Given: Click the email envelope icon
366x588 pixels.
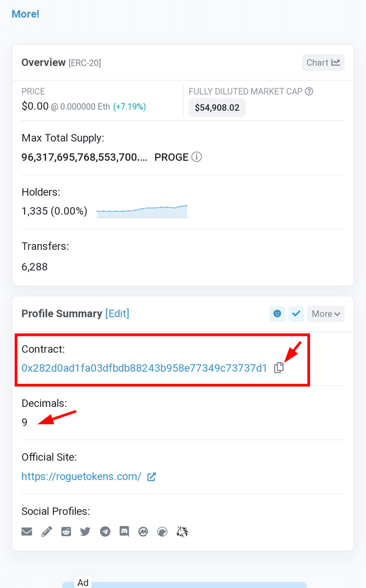Looking at the screenshot, I should coord(27,532).
